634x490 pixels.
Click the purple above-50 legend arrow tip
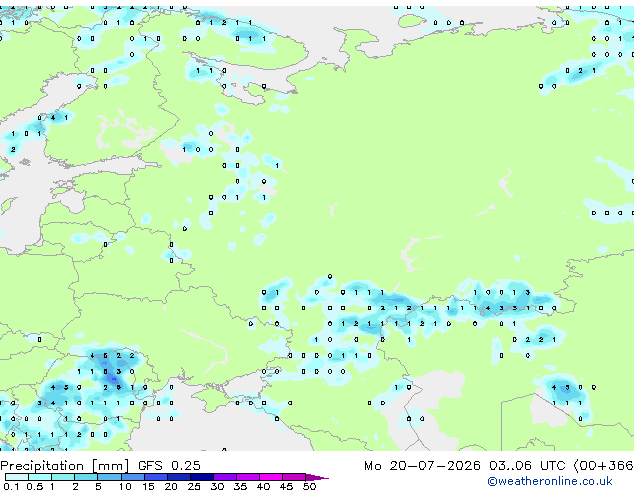317,477
